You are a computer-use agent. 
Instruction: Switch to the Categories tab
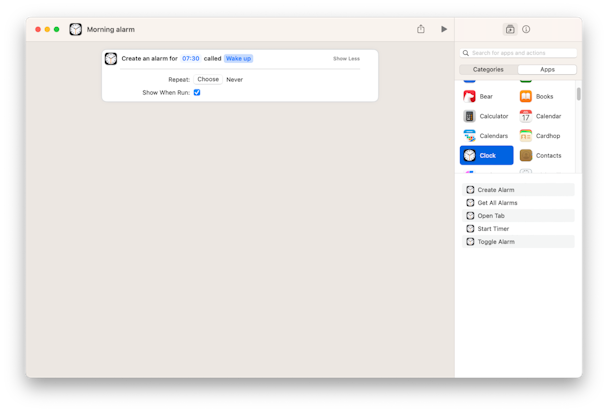(488, 70)
